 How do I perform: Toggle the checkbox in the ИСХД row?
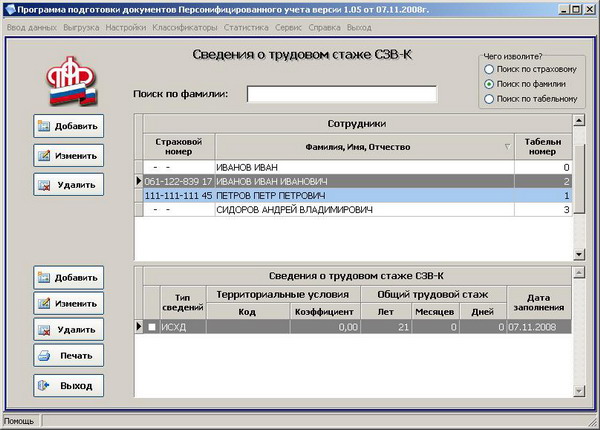(152, 327)
